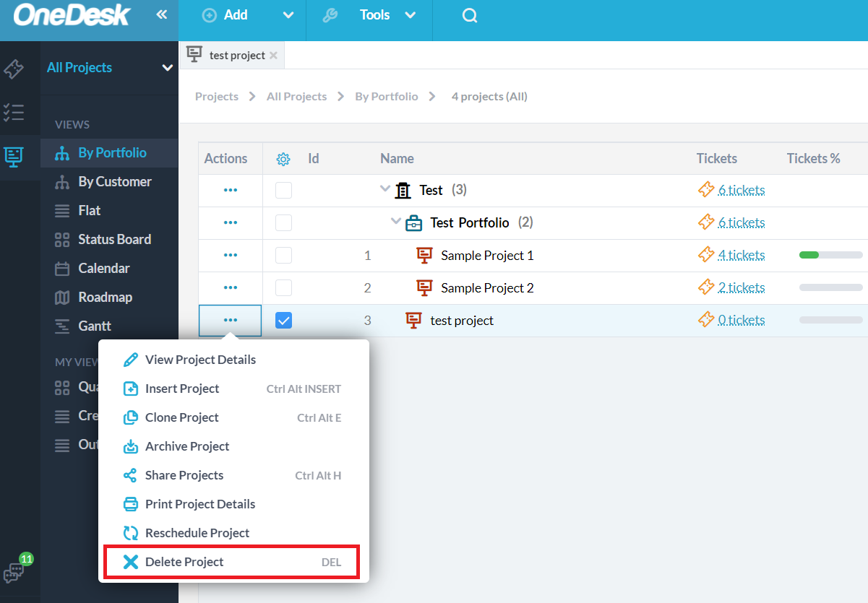
Task: Collapse the sidebar with double chevron icon
Action: click(162, 14)
